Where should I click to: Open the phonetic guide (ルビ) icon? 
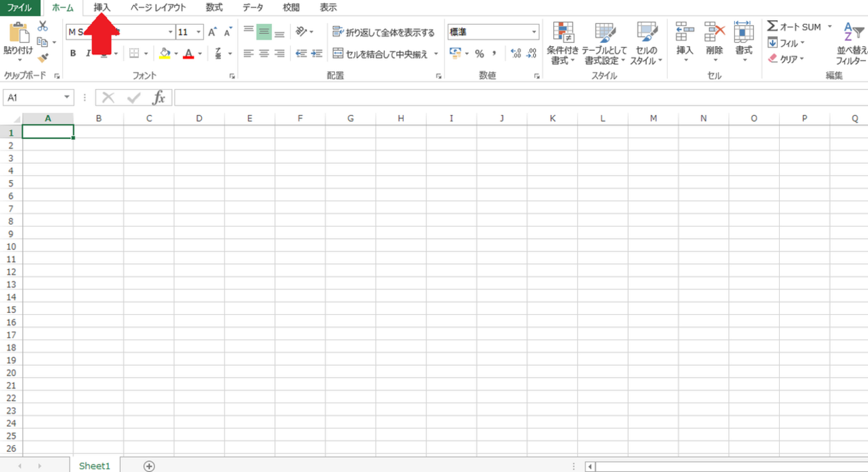(219, 53)
